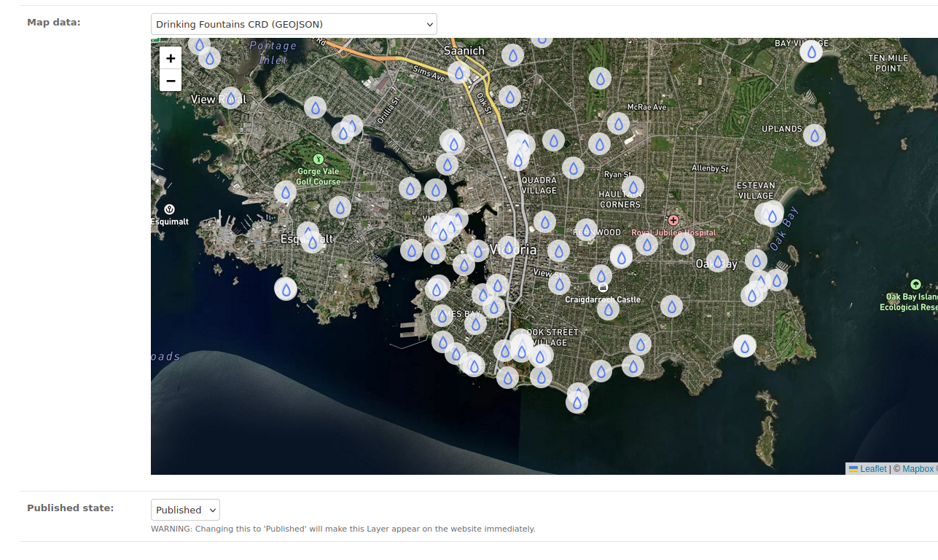Open the Leaflet attribution link
The image size is (938, 560).
pos(873,469)
